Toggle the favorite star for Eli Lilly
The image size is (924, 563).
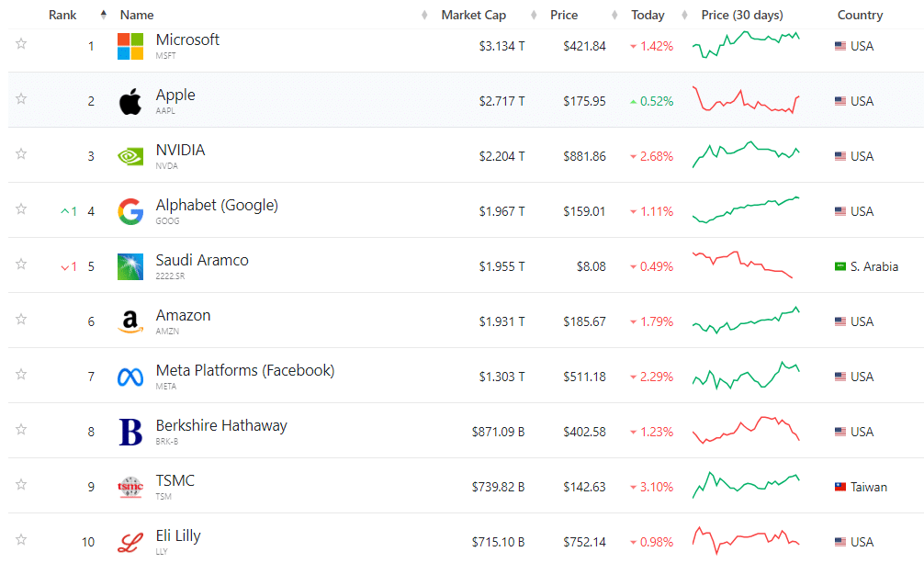point(20,538)
